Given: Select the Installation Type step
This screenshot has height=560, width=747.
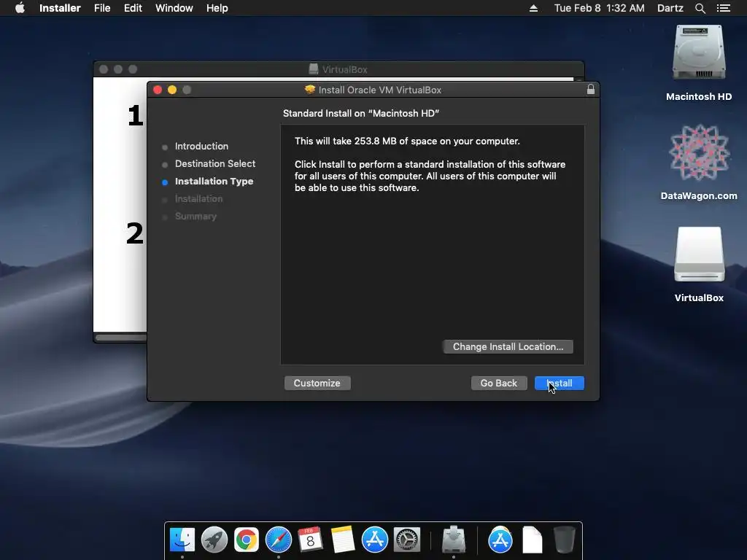Looking at the screenshot, I should [x=214, y=182].
